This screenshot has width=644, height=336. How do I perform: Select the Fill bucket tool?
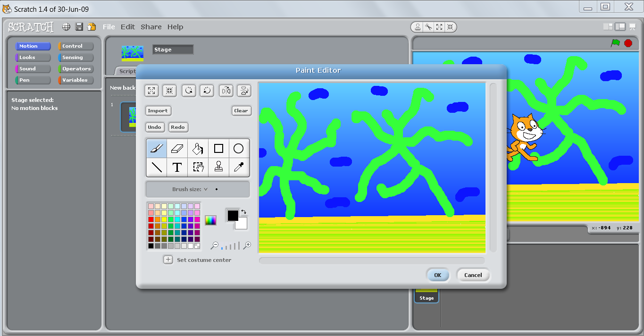click(x=198, y=148)
